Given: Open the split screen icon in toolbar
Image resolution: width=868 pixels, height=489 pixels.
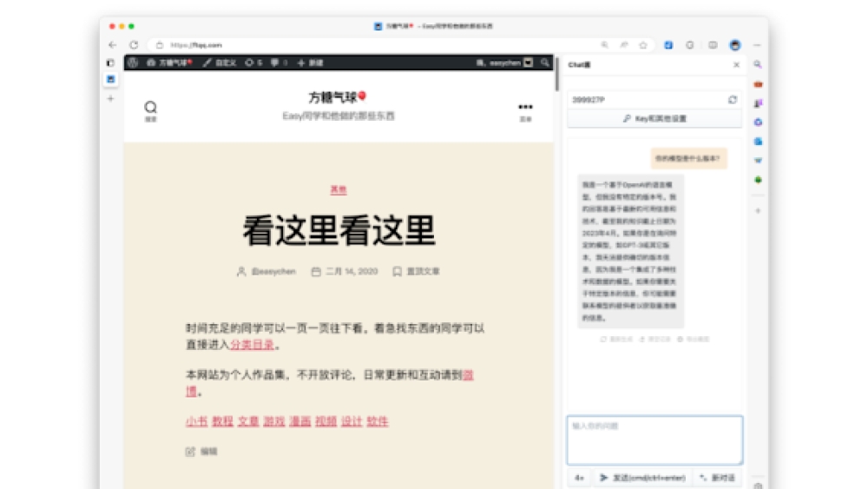Looking at the screenshot, I should coord(713,45).
